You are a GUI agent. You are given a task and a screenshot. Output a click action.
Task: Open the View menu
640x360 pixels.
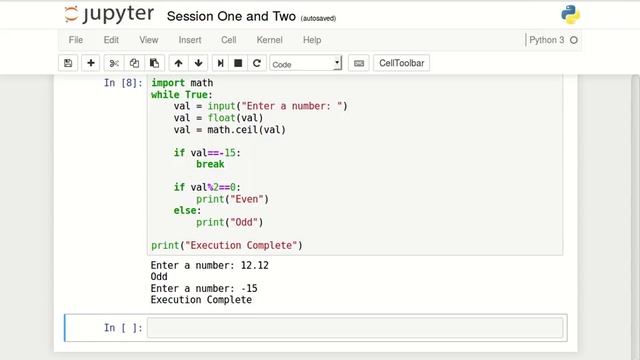click(149, 40)
